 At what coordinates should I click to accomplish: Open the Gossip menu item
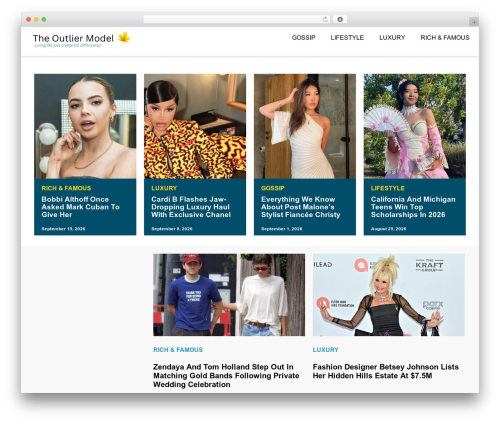(x=303, y=38)
